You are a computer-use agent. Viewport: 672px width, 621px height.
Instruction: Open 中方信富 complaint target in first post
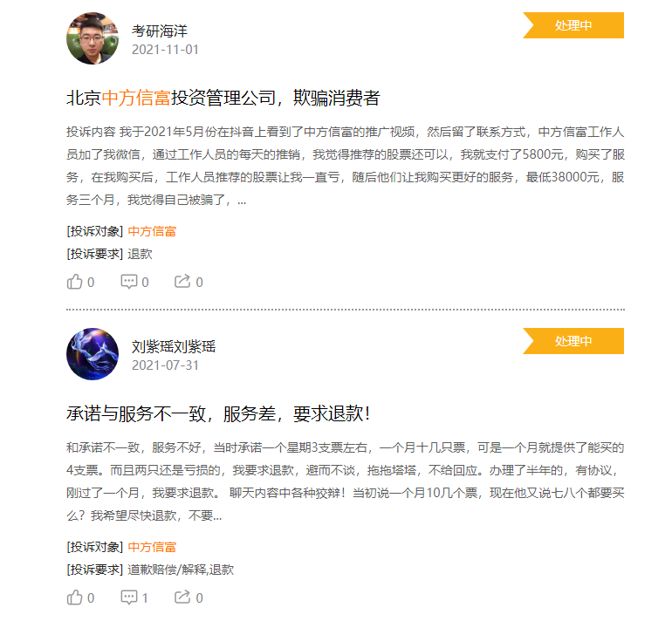[x=152, y=231]
